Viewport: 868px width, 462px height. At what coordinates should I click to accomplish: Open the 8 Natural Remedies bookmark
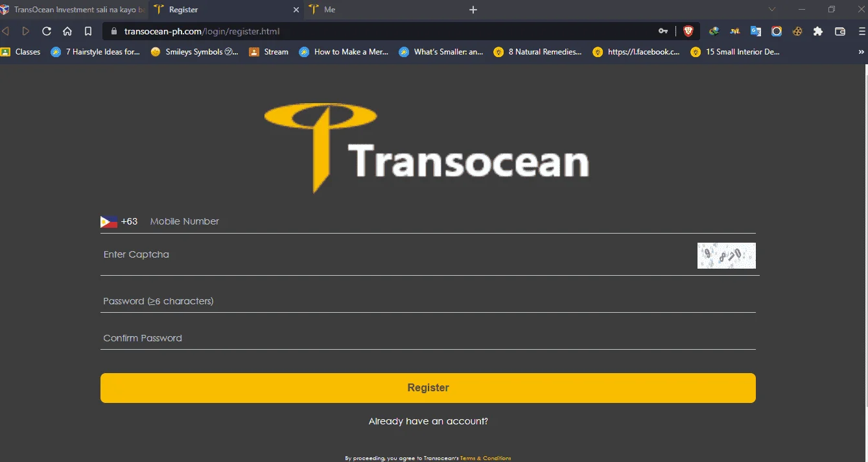click(537, 52)
